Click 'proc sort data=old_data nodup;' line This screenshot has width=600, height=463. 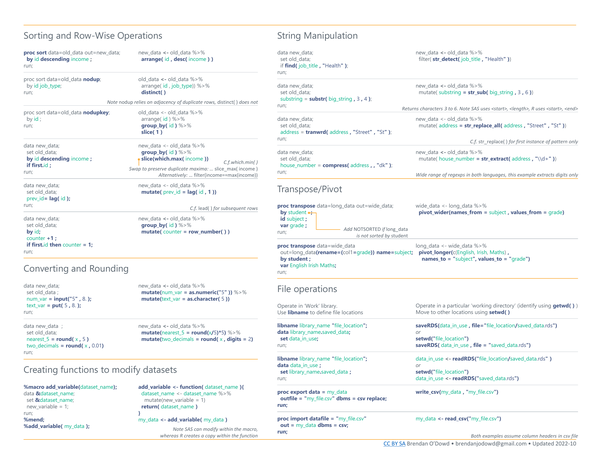62,79
